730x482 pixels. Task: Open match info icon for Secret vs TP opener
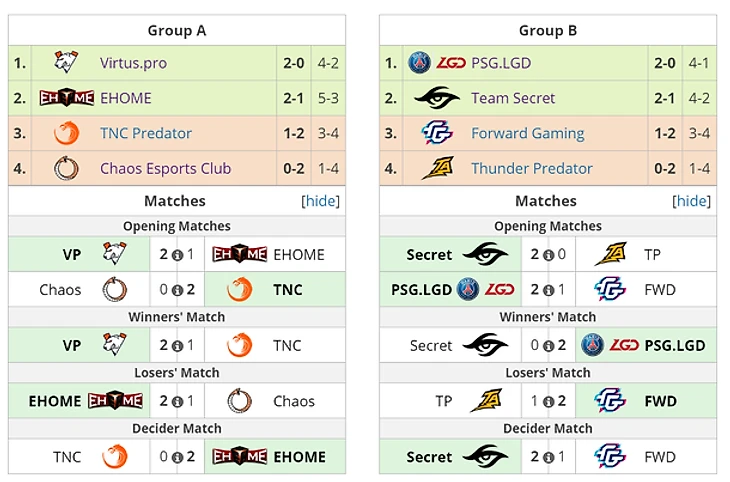point(548,255)
